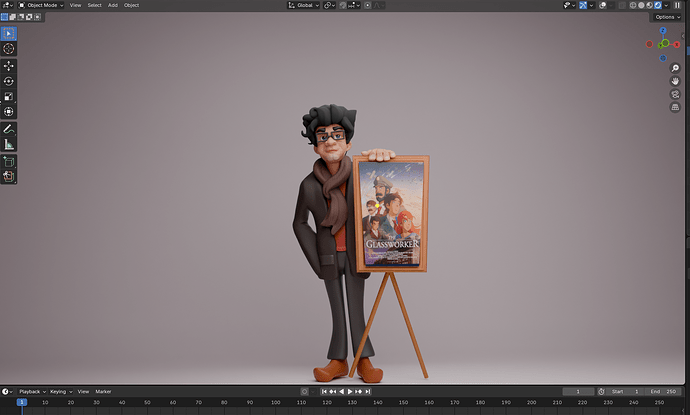This screenshot has height=415, width=690.
Task: Open the Keying popover in the timeline
Action: click(61, 391)
